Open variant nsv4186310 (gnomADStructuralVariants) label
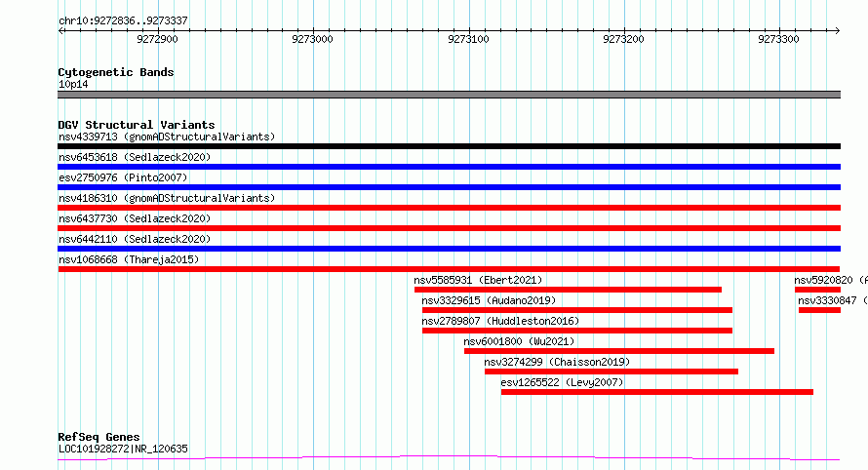 (167, 198)
